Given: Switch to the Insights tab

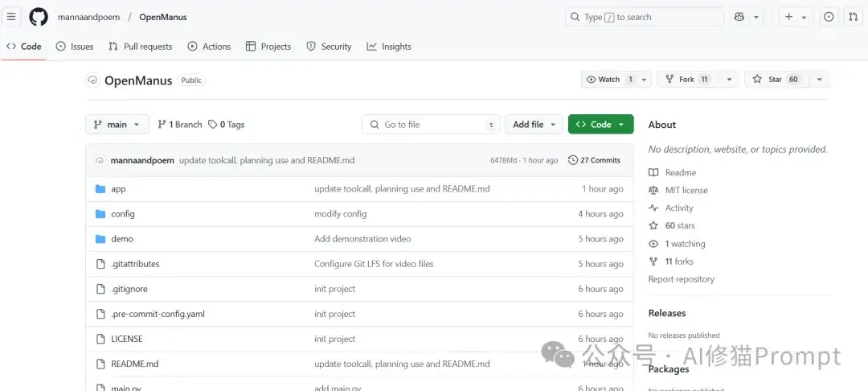Looking at the screenshot, I should 389,47.
